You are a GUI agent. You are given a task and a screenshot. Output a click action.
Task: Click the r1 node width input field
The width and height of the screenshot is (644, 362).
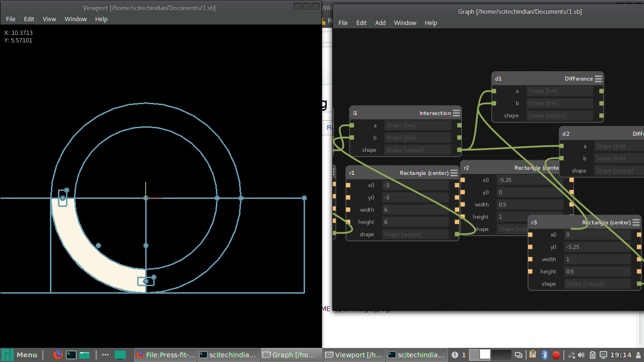(415, 210)
